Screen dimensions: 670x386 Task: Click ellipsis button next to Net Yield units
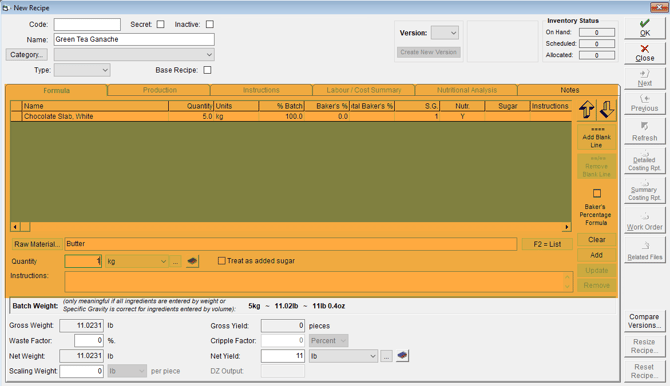tap(386, 356)
